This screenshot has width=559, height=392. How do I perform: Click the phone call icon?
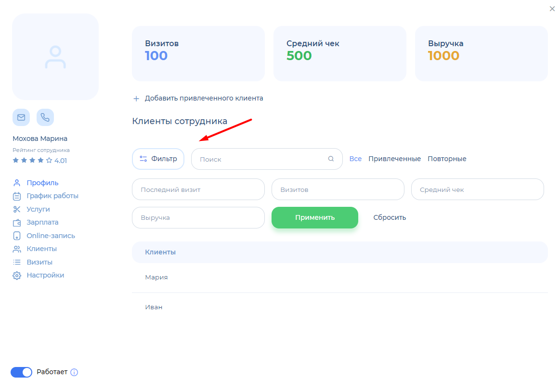click(45, 117)
